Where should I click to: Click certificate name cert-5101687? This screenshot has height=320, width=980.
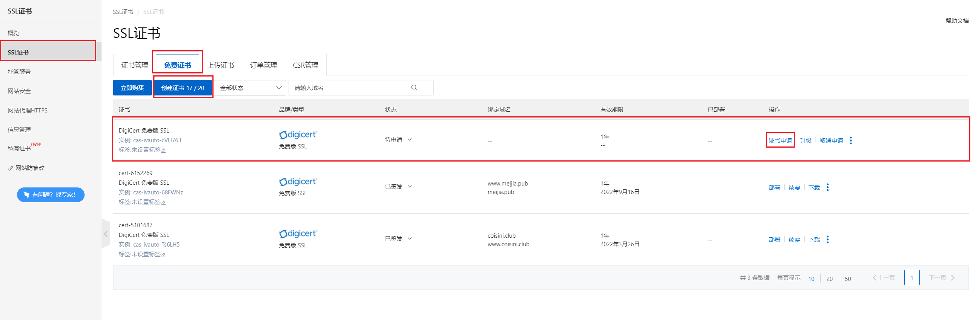pyautogui.click(x=136, y=225)
